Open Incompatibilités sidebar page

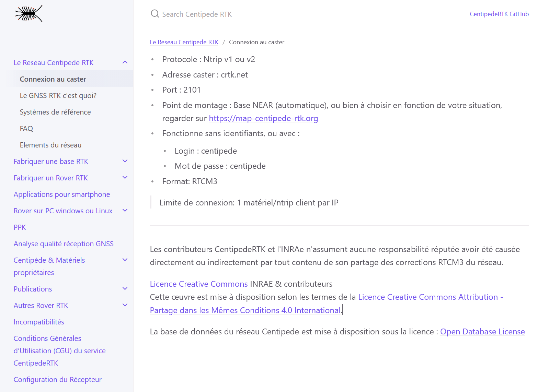39,322
